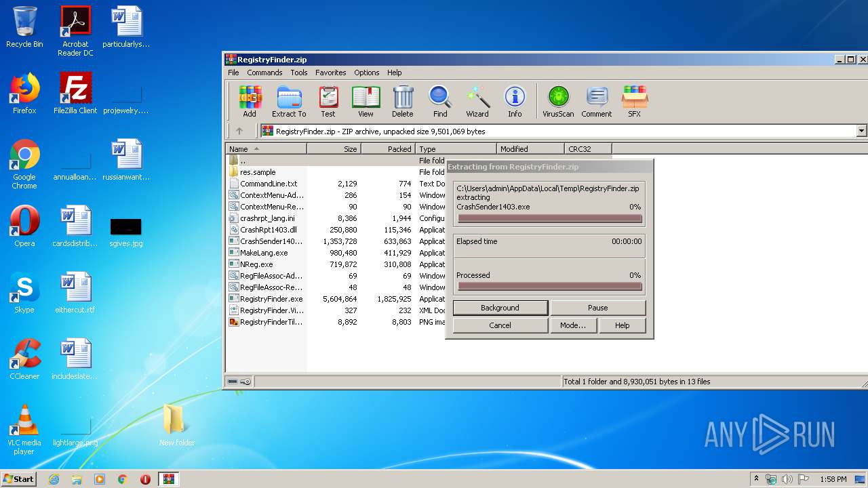The height and width of the screenshot is (488, 868).
Task: Open Skype desktop icon
Action: [x=24, y=293]
